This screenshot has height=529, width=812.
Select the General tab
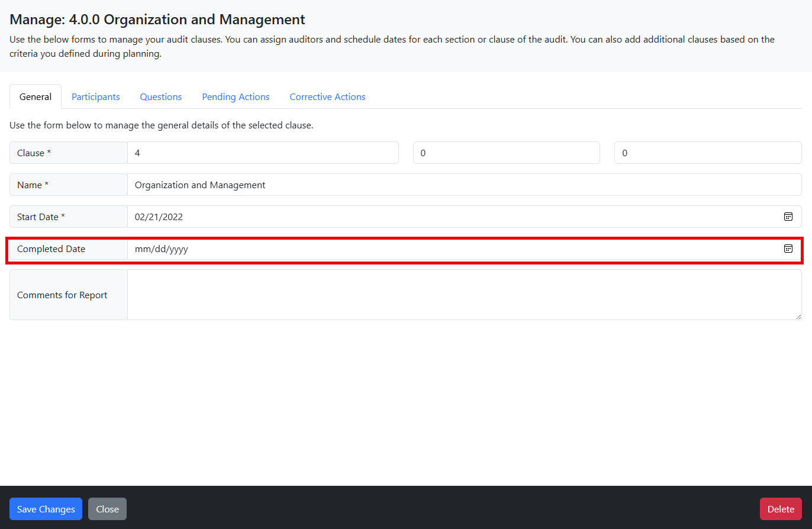36,96
